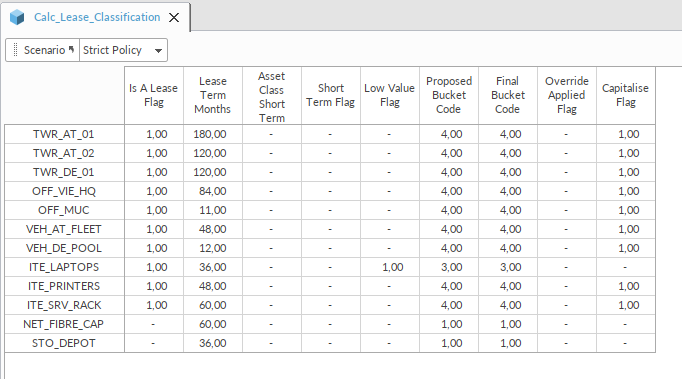682x379 pixels.
Task: Click the 84,00 Lease Term cell for OFF_VIE_HQ
Action: 213,191
